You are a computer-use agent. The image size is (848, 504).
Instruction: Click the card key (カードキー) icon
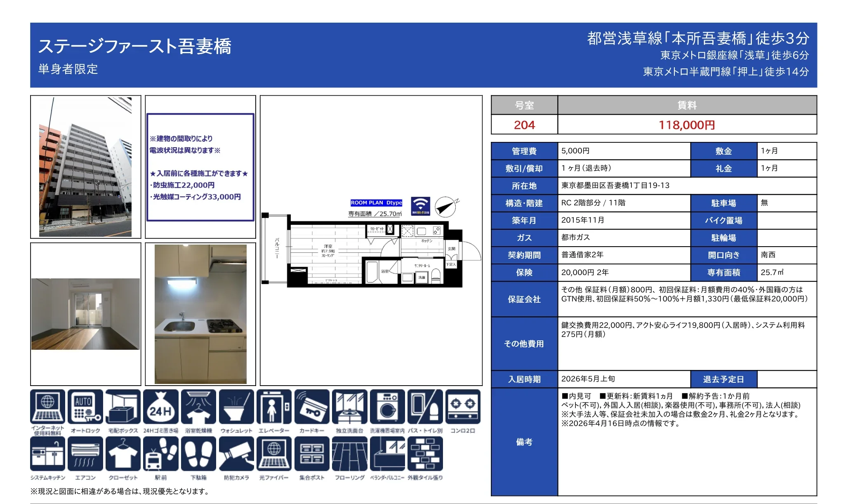(312, 407)
